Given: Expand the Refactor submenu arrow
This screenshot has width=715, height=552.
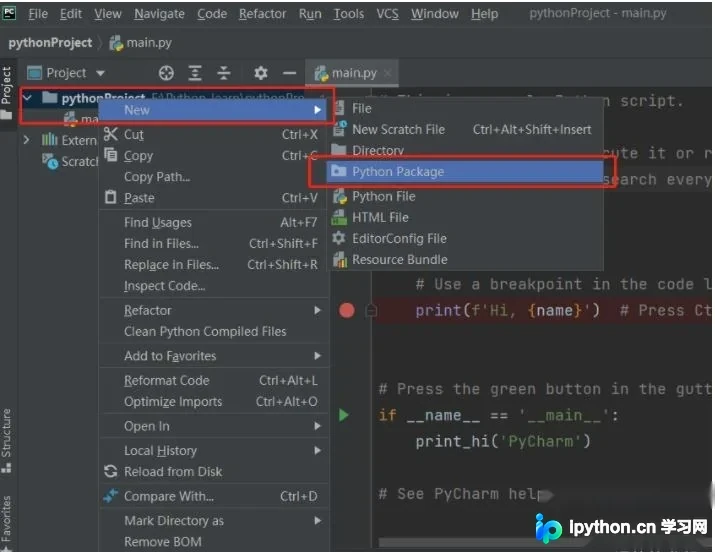Looking at the screenshot, I should [x=317, y=310].
